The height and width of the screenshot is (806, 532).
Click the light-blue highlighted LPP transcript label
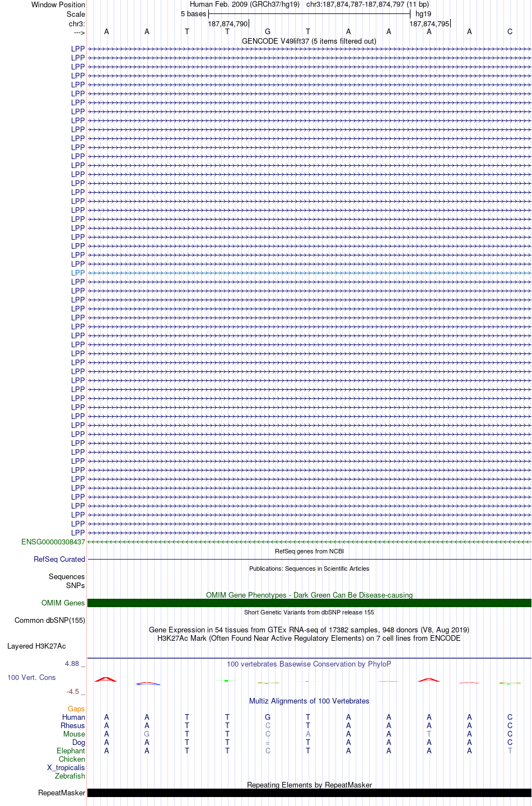pos(78,273)
